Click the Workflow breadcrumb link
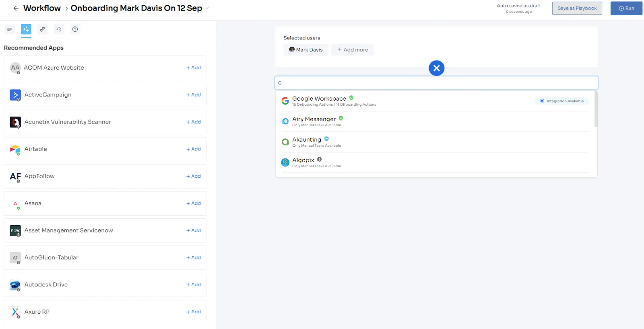 (42, 8)
